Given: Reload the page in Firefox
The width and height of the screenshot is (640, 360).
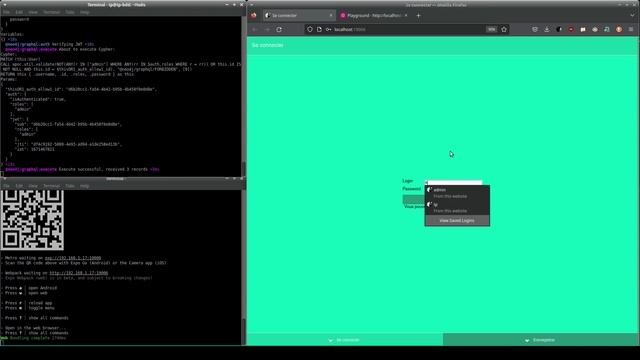Looking at the screenshot, I should point(279,29).
